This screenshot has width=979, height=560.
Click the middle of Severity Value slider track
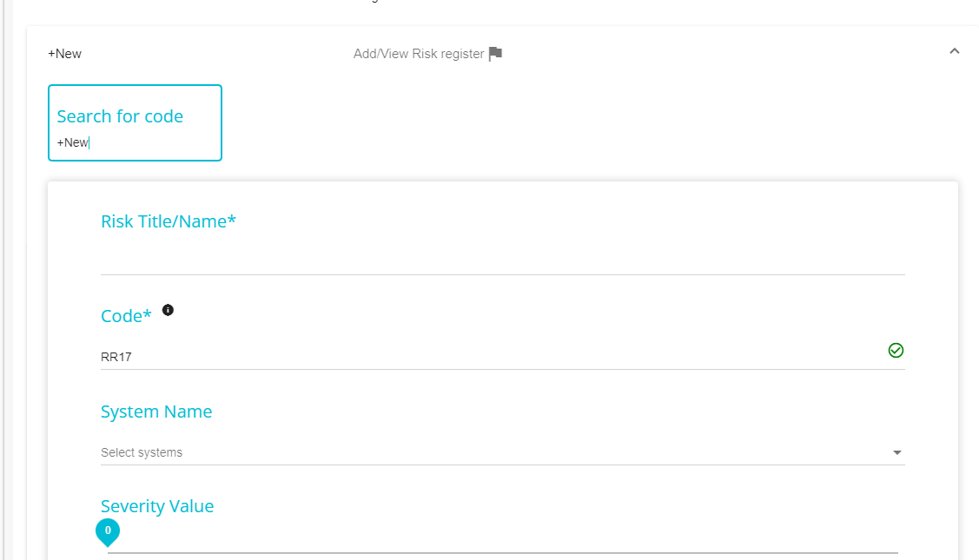coord(503,552)
